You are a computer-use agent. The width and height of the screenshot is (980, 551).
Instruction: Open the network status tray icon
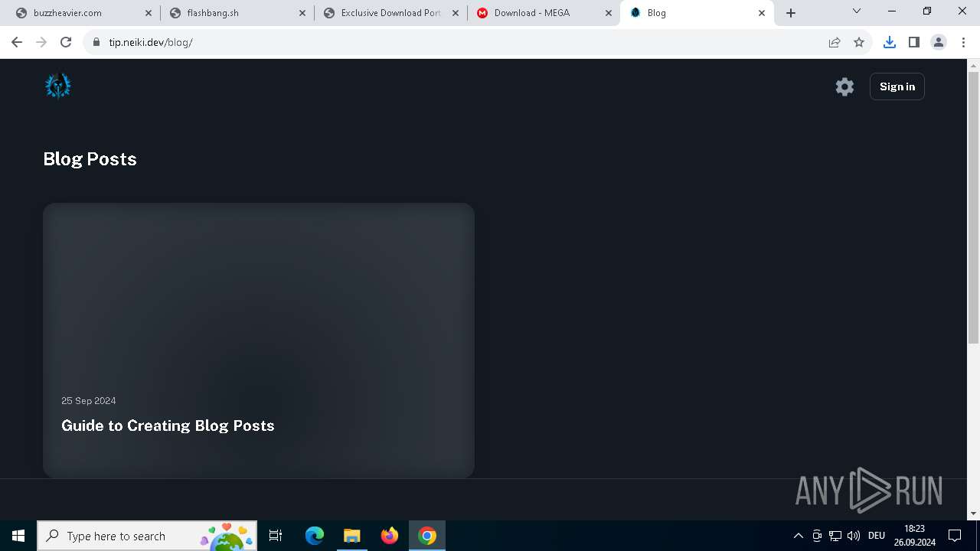pyautogui.click(x=835, y=536)
